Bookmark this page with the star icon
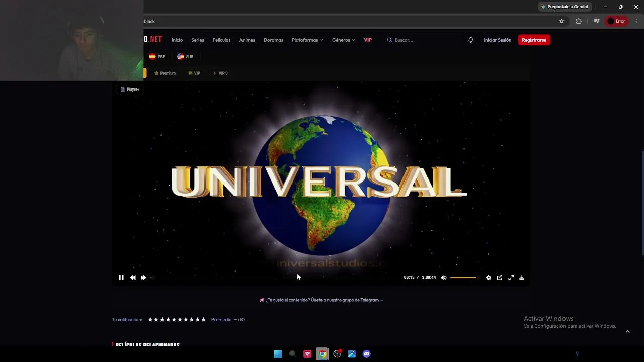The image size is (644, 362). pyautogui.click(x=562, y=21)
